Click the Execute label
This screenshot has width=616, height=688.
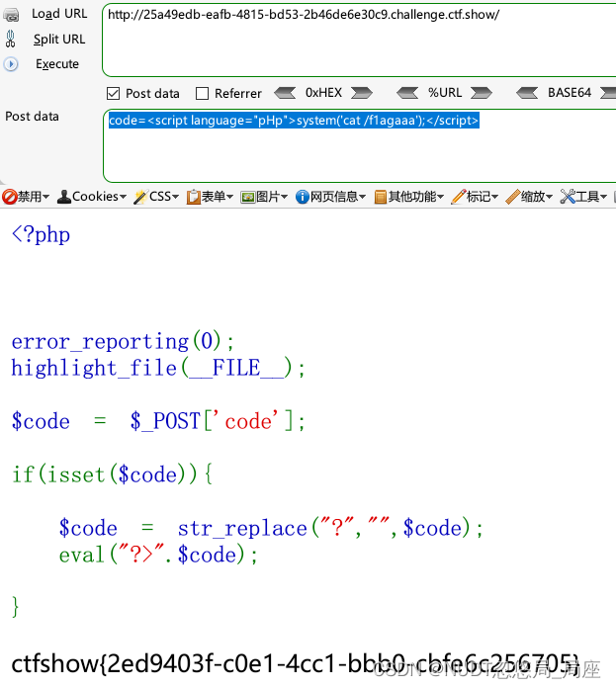pyautogui.click(x=57, y=64)
